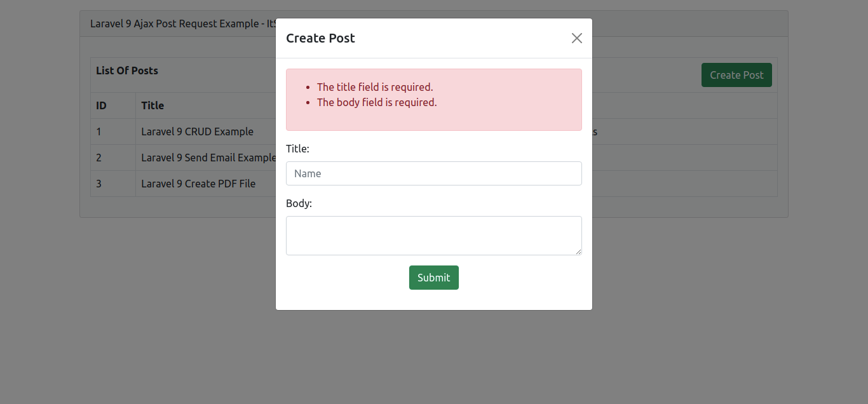Click the 'Create Post' modal heading
868x404 pixels.
tap(320, 38)
